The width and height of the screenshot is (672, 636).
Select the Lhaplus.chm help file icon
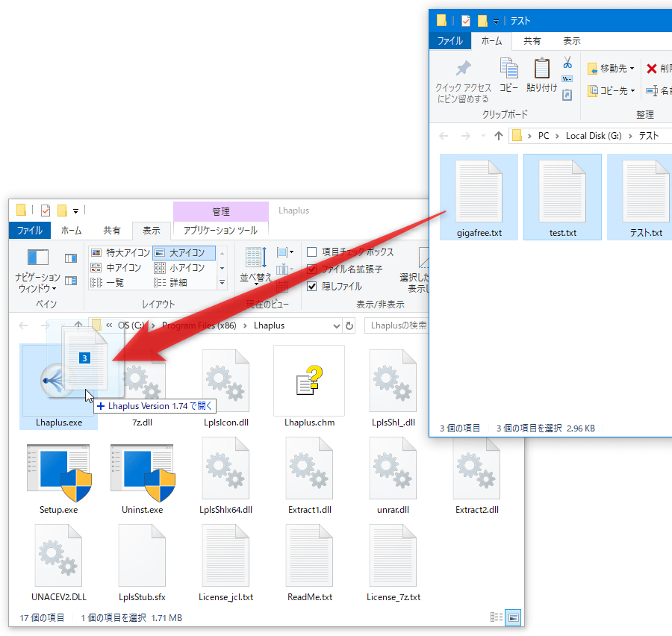point(309,381)
